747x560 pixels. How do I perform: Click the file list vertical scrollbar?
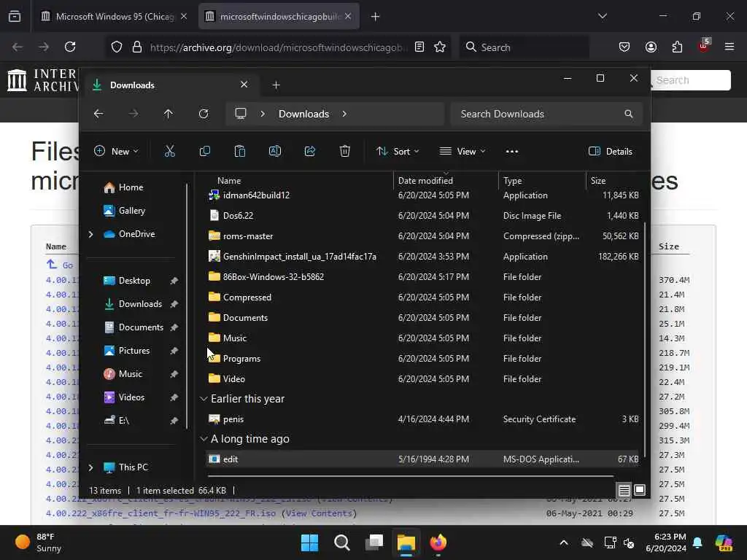coord(645,338)
